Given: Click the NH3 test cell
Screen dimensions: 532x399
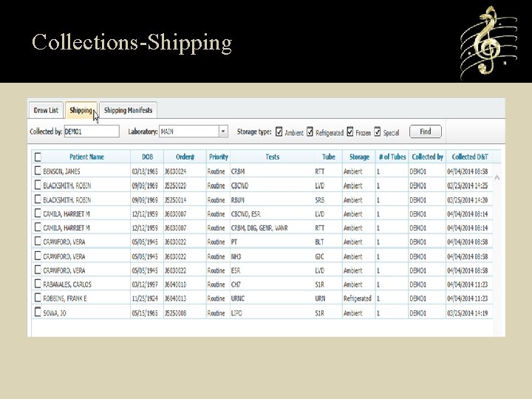Looking at the screenshot, I should [x=236, y=256].
